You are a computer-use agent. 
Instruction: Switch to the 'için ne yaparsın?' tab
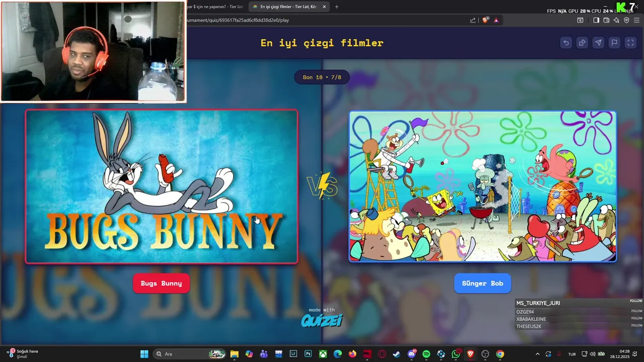point(215,7)
